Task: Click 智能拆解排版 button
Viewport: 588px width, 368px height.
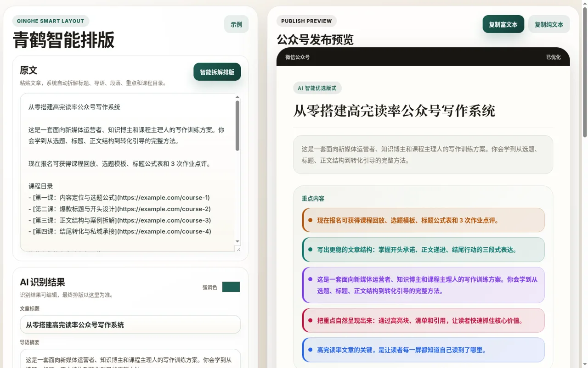Action: (x=217, y=72)
